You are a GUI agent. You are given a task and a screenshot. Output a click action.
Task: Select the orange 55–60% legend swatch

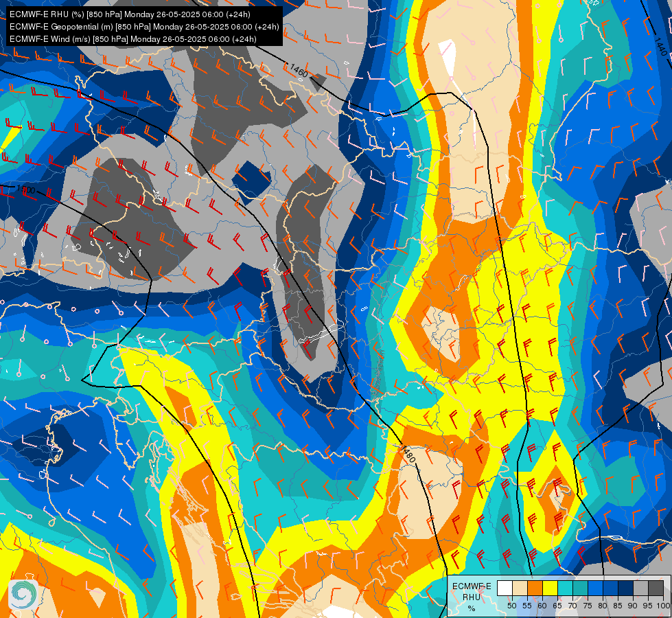click(535, 588)
